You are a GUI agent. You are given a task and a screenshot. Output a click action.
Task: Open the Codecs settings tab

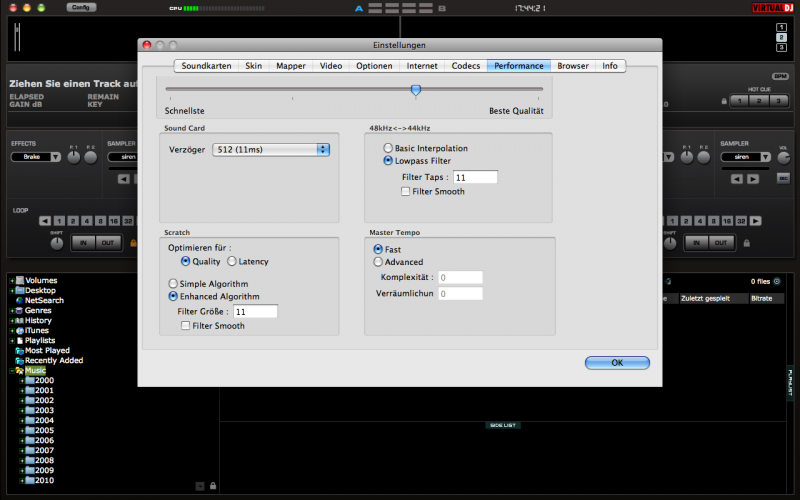[x=465, y=66]
